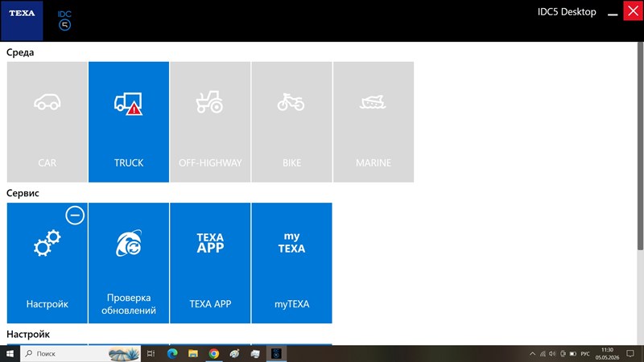Switch input language РУС indicator
This screenshot has width=644, height=362.
click(x=585, y=353)
